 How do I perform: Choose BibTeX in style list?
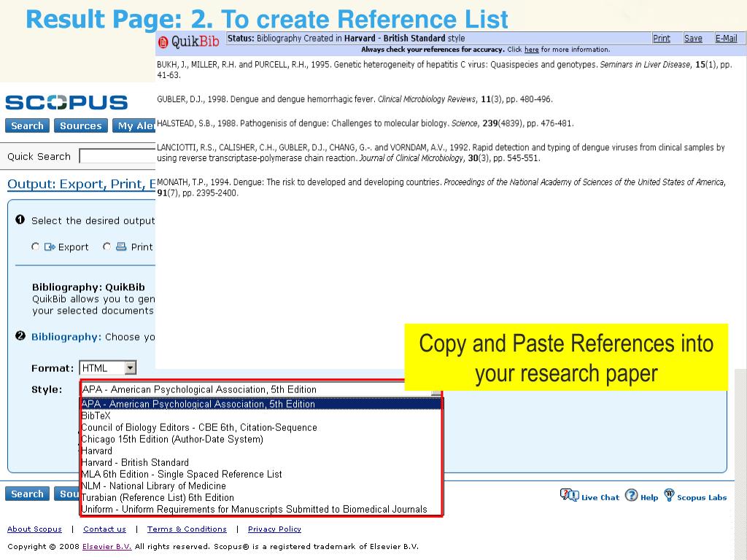point(260,416)
